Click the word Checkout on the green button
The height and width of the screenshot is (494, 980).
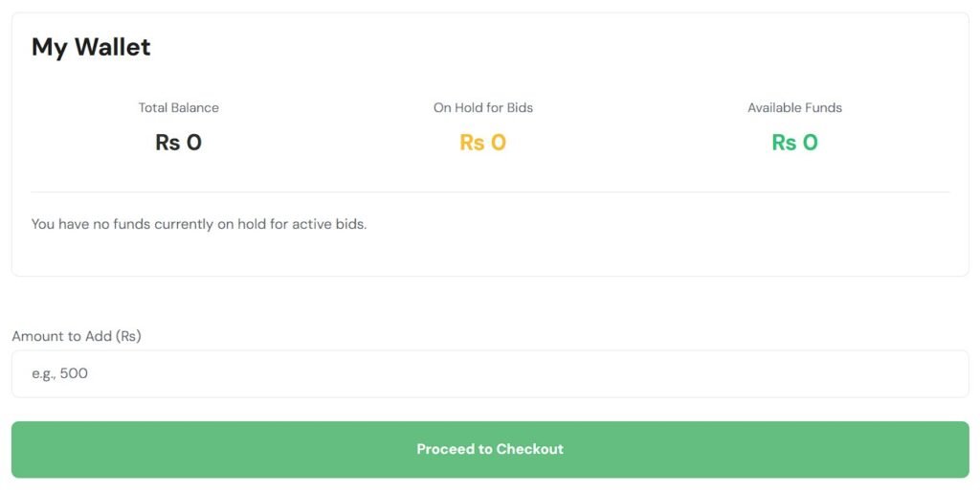click(529, 449)
